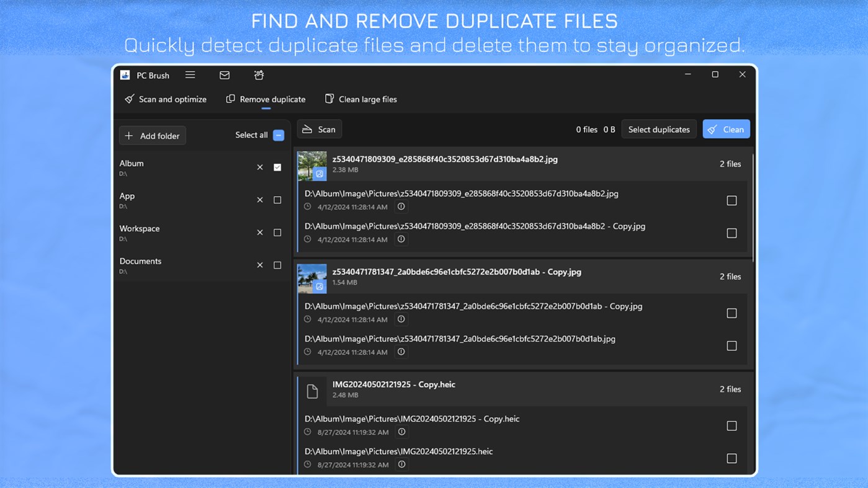Click the thumbnail of IMG20240502121925 - Copy.heic
Screen dimensions: 868x488
click(x=312, y=391)
